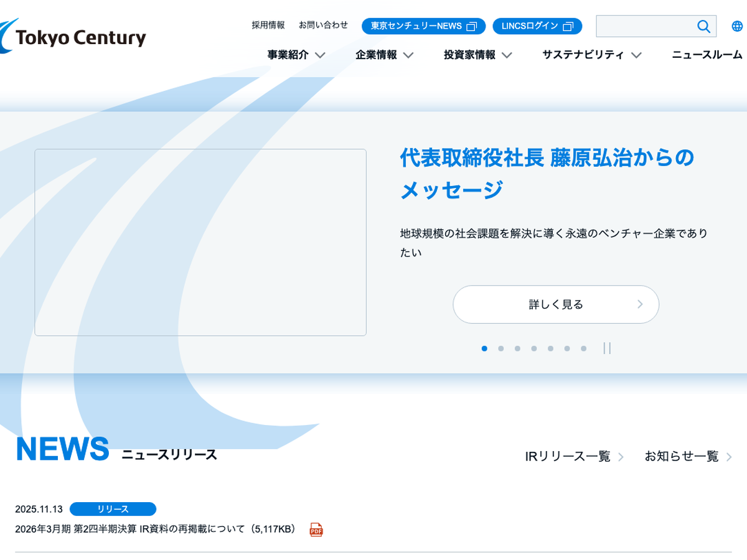This screenshot has height=560, width=747.
Task: Open the サステナビリティ dropdown menu
Action: [591, 55]
